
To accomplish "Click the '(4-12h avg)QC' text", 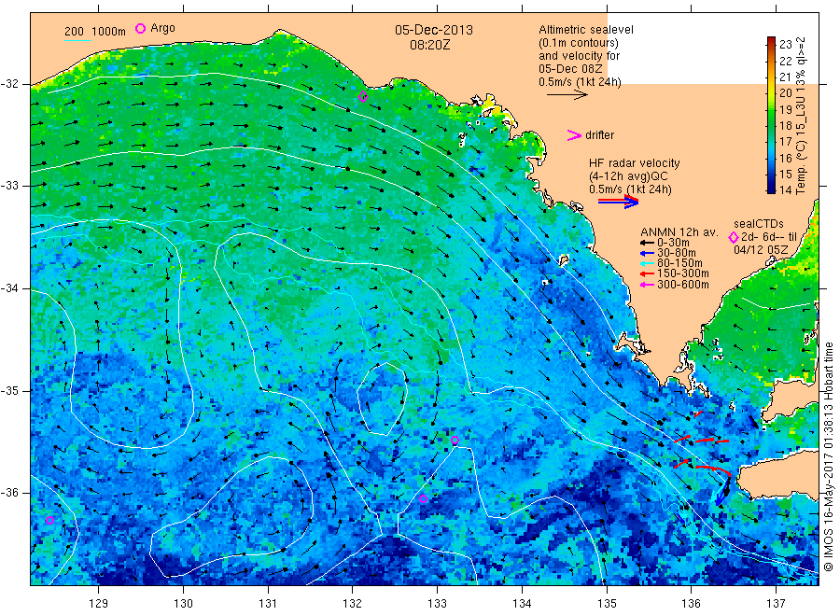I will [628, 176].
